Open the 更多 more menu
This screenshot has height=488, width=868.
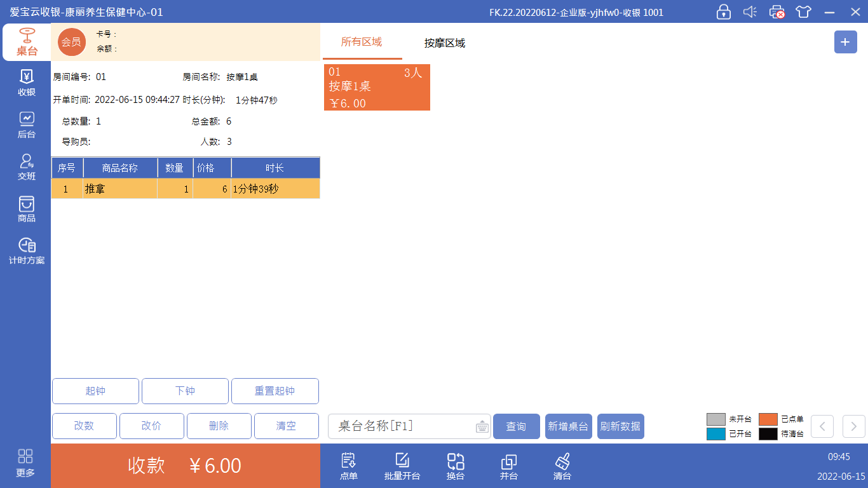pyautogui.click(x=26, y=463)
